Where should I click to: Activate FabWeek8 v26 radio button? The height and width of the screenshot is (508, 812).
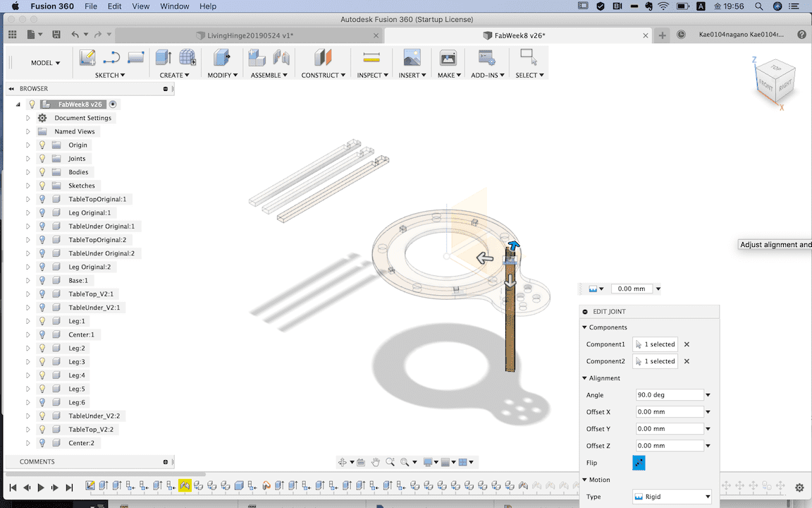113,104
